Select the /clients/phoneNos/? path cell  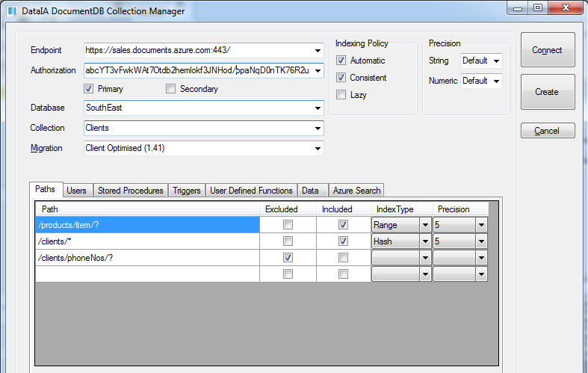click(147, 258)
